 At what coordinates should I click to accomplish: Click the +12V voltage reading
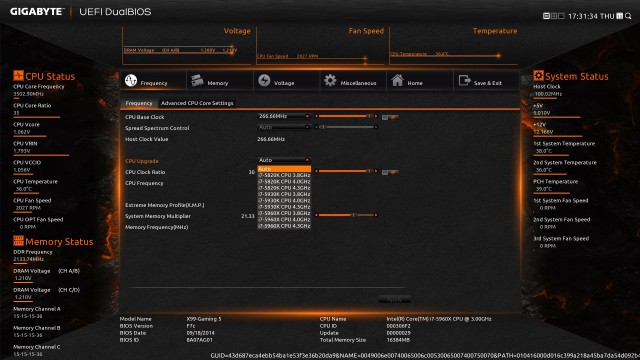pos(543,132)
